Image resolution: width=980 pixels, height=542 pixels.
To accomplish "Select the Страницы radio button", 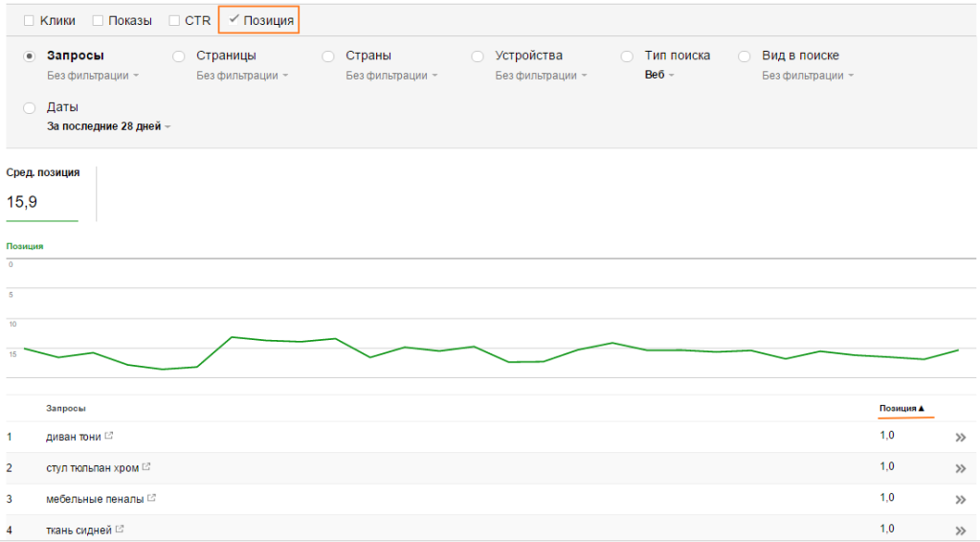I will tap(178, 56).
